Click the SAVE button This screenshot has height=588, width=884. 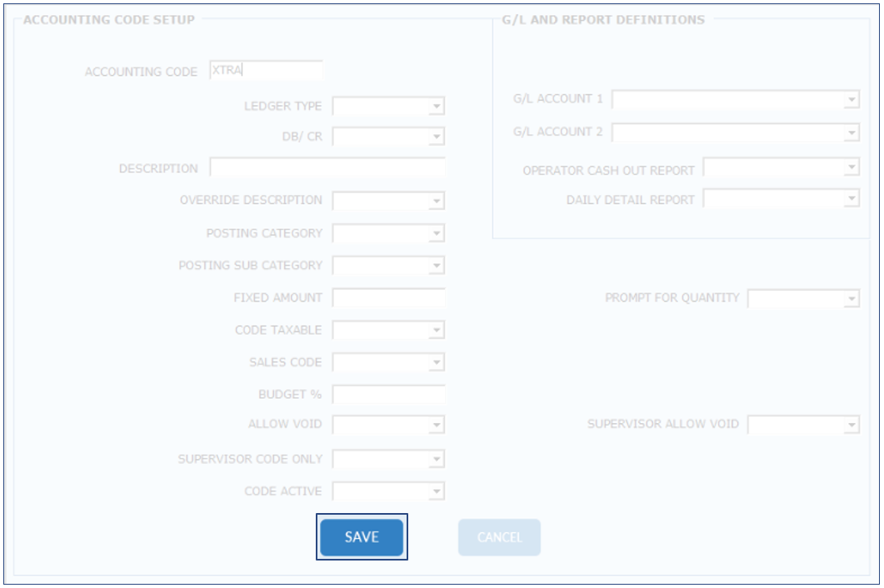tap(362, 537)
